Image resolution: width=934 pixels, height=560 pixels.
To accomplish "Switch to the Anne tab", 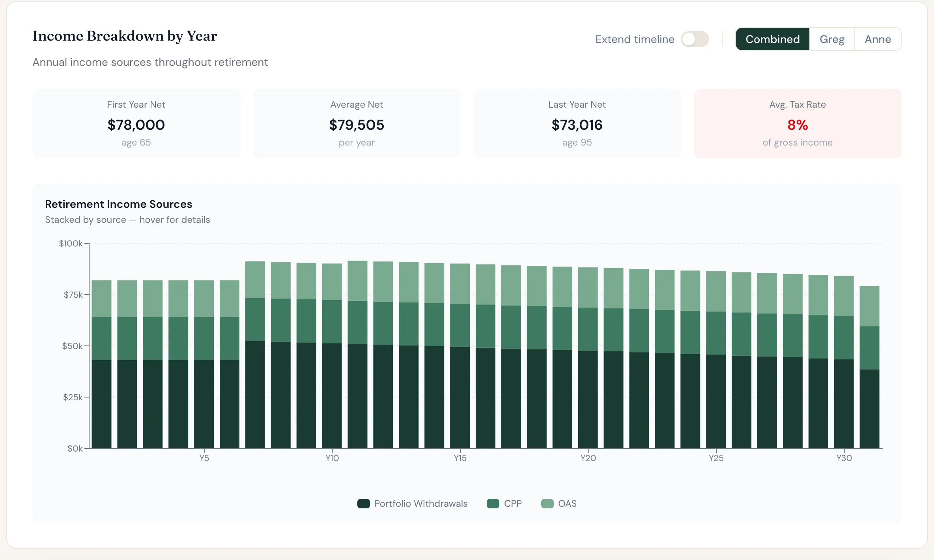I will tap(878, 39).
